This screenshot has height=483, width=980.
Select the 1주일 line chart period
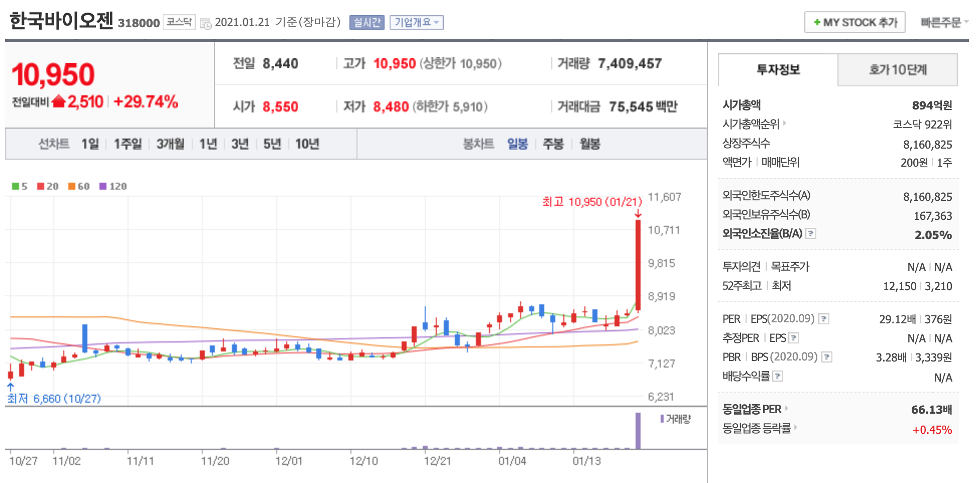(128, 144)
